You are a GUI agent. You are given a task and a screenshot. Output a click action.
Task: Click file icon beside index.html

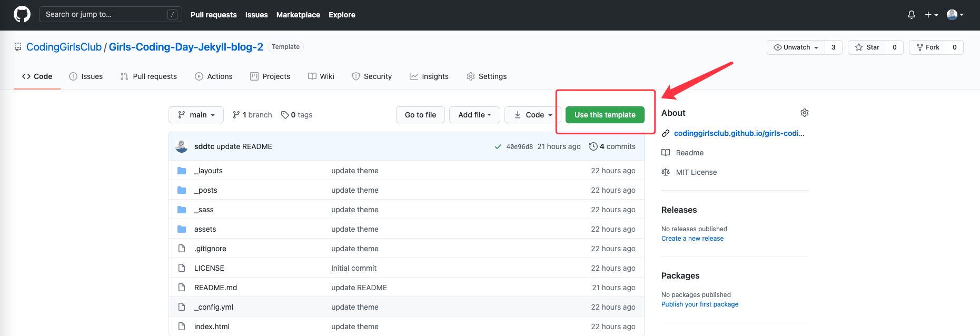point(182,327)
